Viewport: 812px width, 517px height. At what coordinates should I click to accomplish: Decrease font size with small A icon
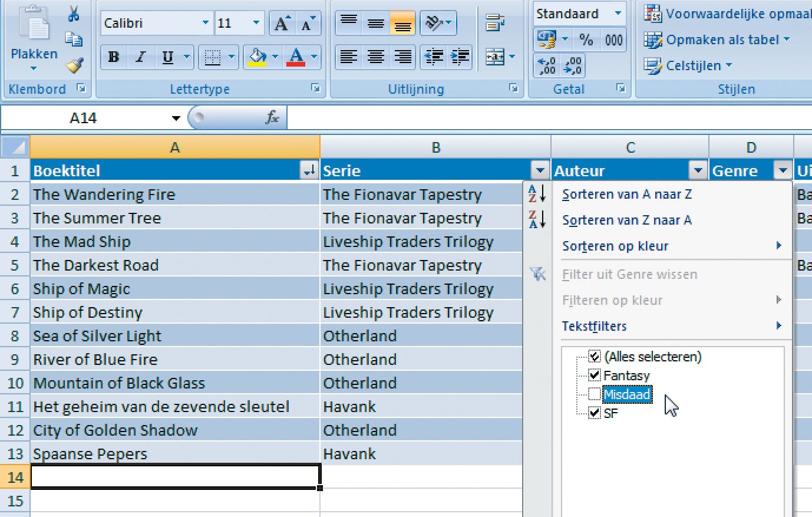click(x=308, y=24)
